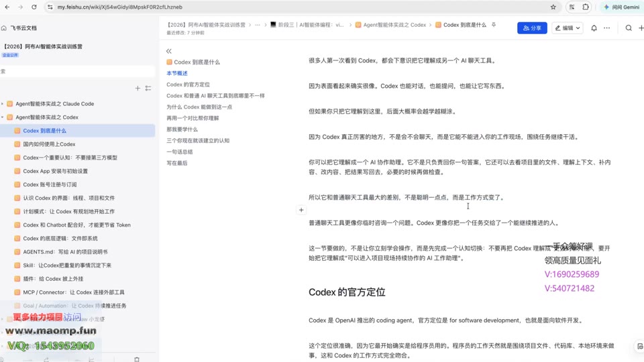This screenshot has height=362, width=644.
Task: Click the heading 'Codex 的官方定位' in document
Action: pos(347,292)
